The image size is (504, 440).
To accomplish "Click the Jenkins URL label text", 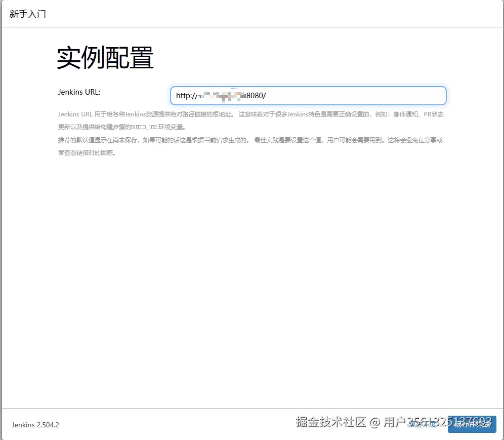I will point(79,92).
